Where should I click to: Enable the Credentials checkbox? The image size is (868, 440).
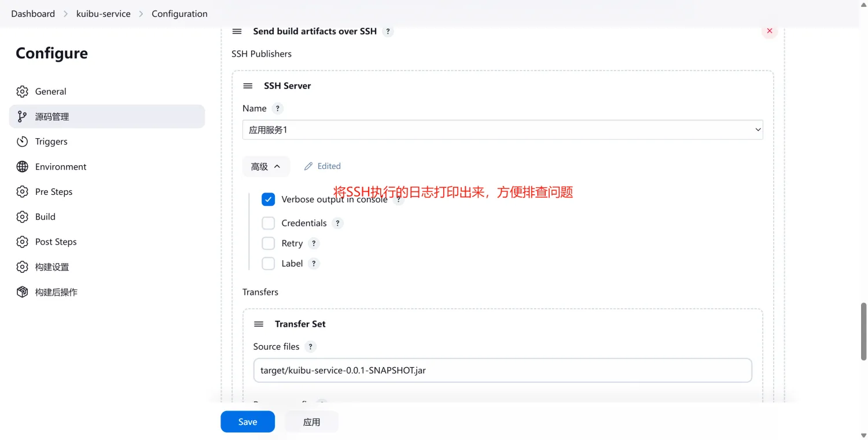tap(269, 223)
